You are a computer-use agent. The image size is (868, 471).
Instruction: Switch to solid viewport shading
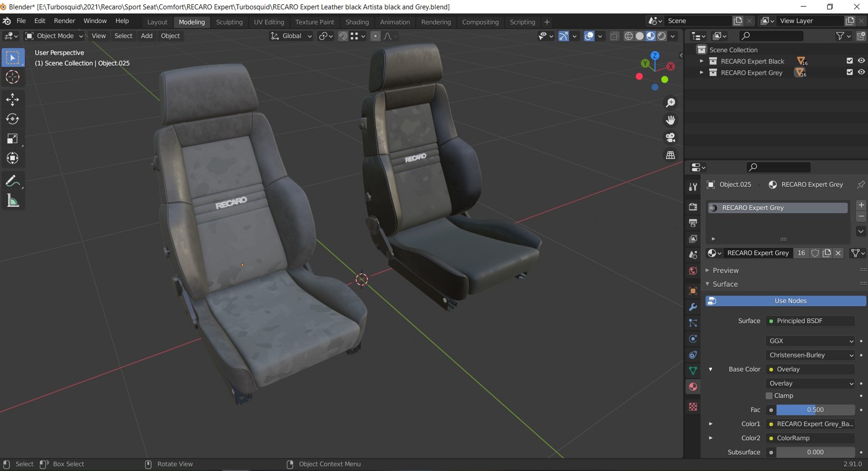640,36
